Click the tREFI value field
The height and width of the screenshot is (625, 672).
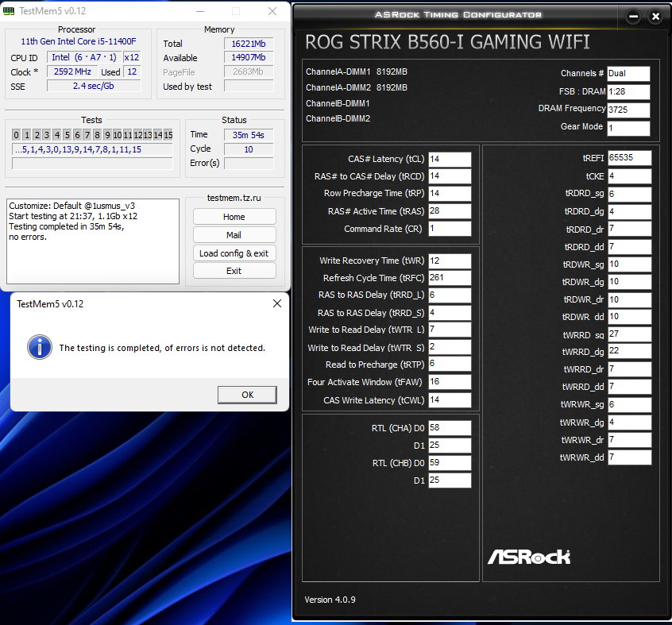pos(630,158)
